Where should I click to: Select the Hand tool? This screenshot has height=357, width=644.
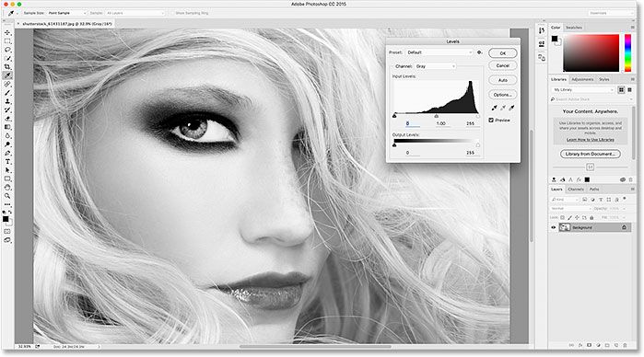[x=7, y=188]
